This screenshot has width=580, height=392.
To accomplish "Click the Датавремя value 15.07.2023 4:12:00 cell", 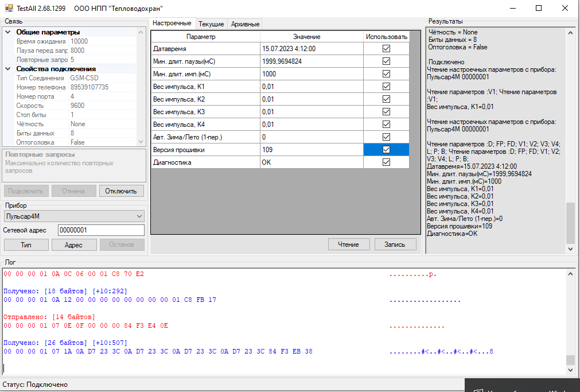I will point(312,48).
